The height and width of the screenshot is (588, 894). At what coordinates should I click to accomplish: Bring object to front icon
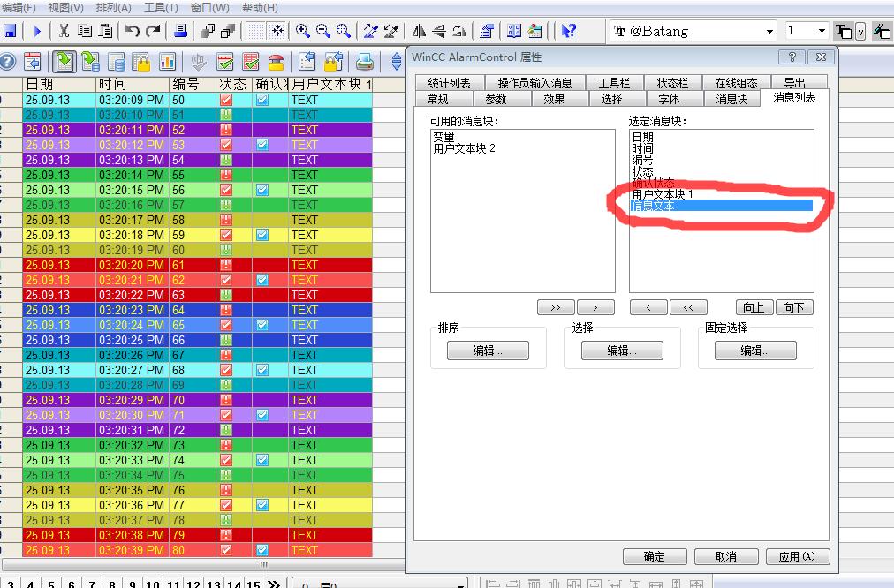point(208,31)
